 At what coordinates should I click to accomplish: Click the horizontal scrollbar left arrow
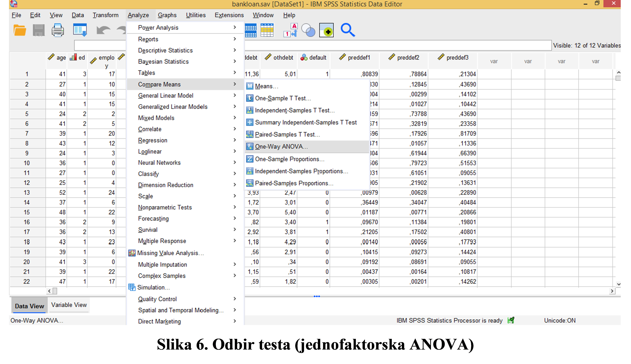pos(49,291)
